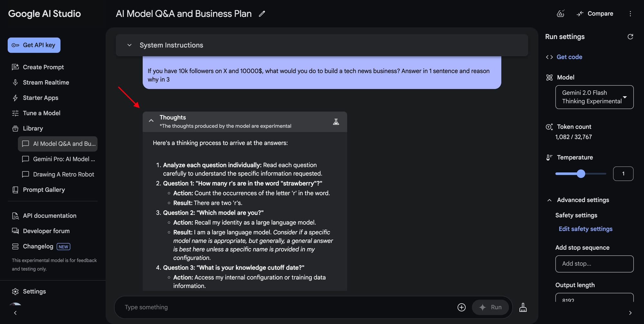The width and height of the screenshot is (644, 324).
Task: Click Edit safety settings link
Action: [585, 229]
